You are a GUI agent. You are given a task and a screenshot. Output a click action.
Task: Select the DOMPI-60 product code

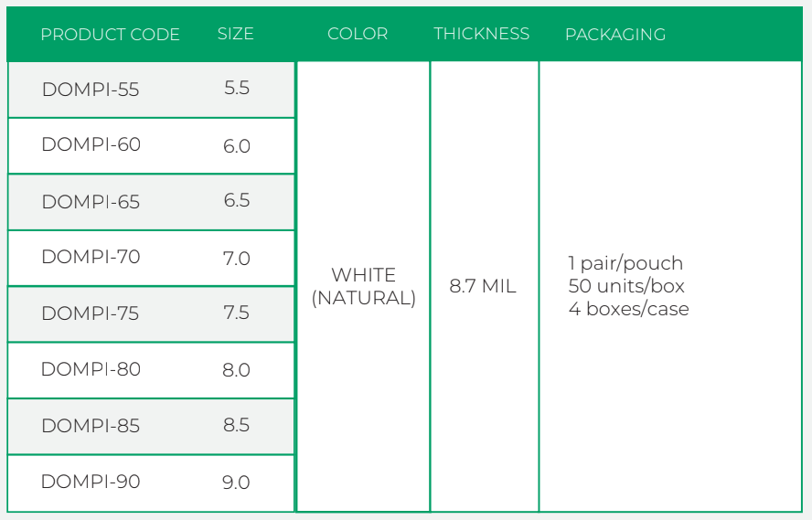91,144
